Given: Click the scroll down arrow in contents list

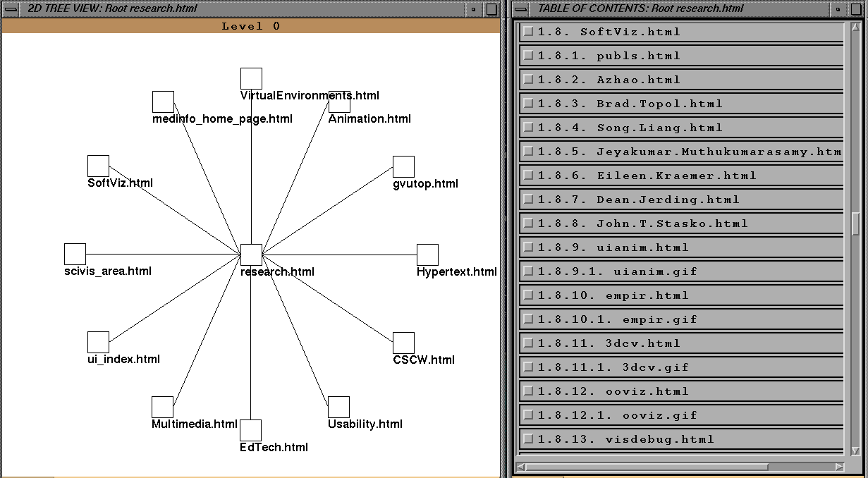Looking at the screenshot, I should point(855,451).
